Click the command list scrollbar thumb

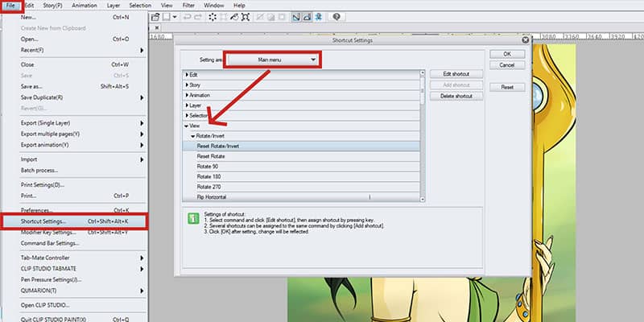[423, 92]
